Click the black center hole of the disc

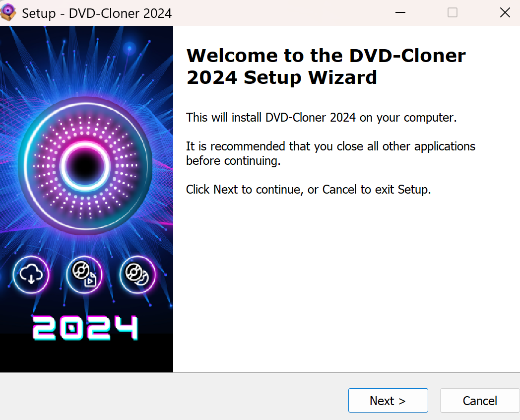pyautogui.click(x=85, y=166)
